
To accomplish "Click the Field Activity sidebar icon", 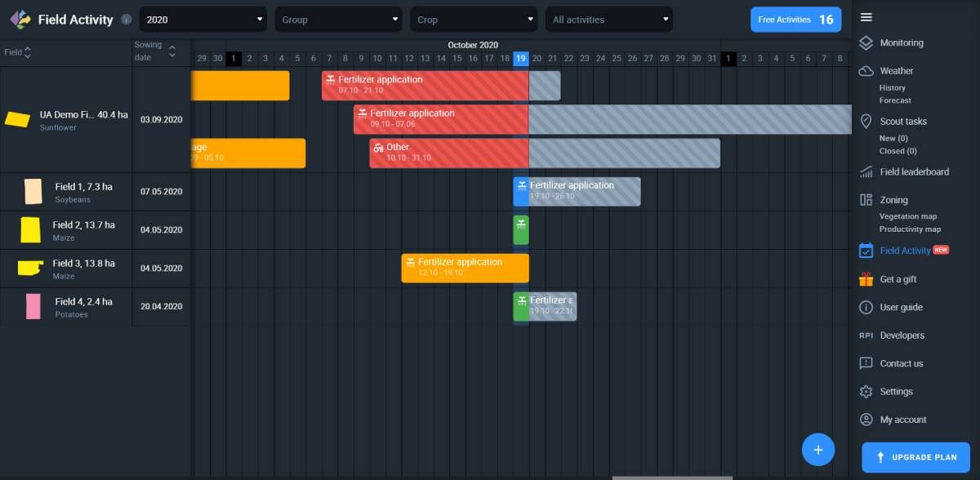I will (866, 251).
